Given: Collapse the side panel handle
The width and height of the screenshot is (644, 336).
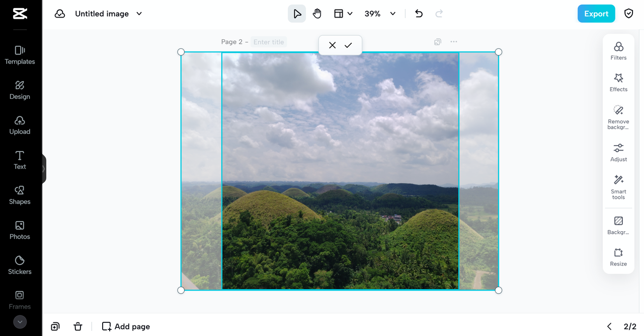Looking at the screenshot, I should pyautogui.click(x=44, y=169).
